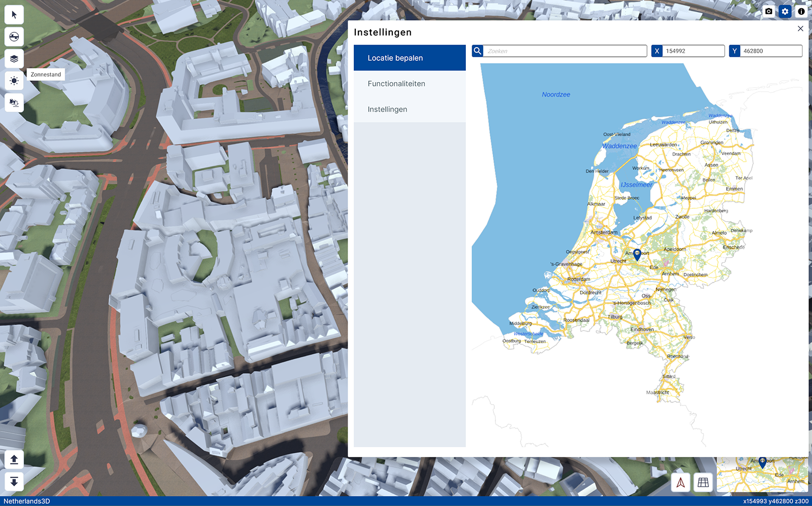Click Tilburg on the map

tap(615, 316)
